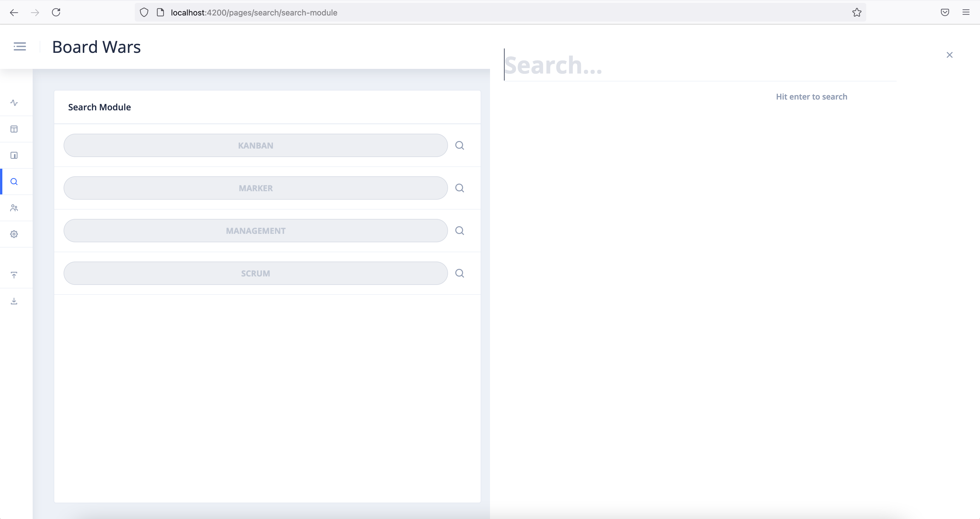980x519 pixels.
Task: Click the Search Module heading
Action: (x=99, y=107)
